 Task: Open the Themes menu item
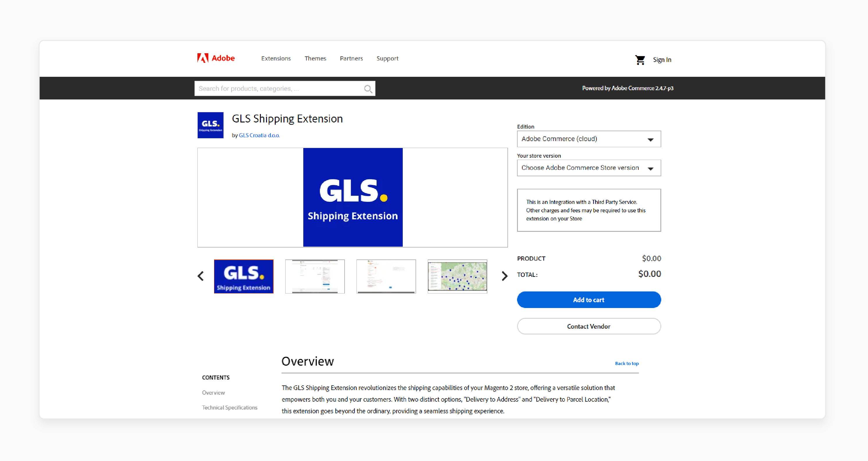[x=316, y=58]
